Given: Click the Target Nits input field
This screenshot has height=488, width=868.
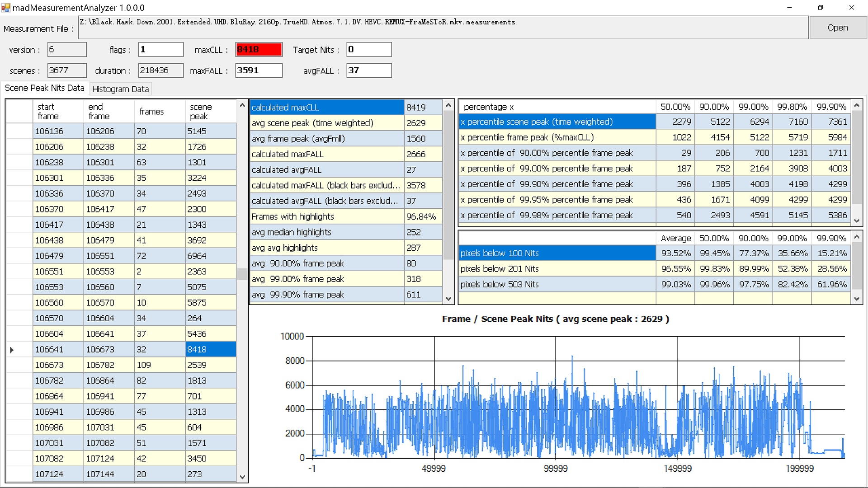Looking at the screenshot, I should [369, 50].
